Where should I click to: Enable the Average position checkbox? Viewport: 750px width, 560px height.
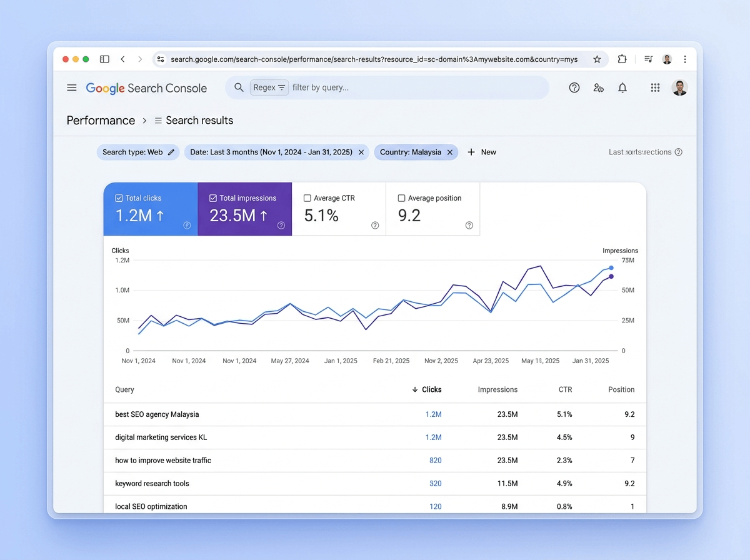[401, 198]
